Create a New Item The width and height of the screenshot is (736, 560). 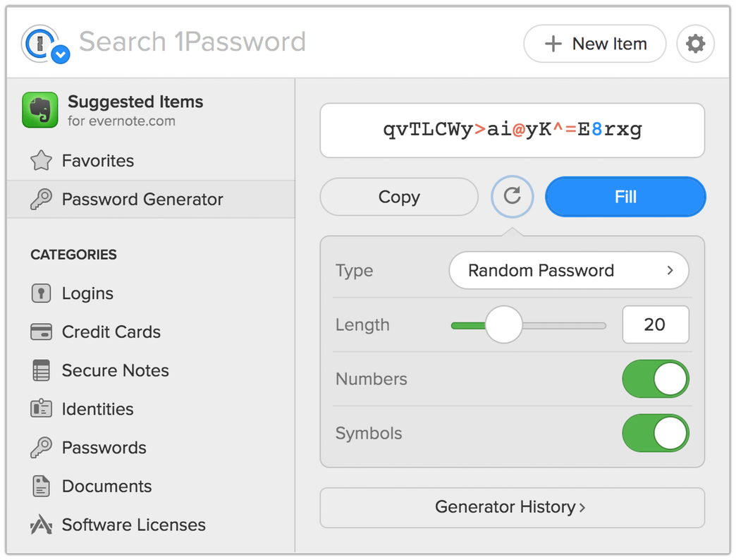[594, 43]
